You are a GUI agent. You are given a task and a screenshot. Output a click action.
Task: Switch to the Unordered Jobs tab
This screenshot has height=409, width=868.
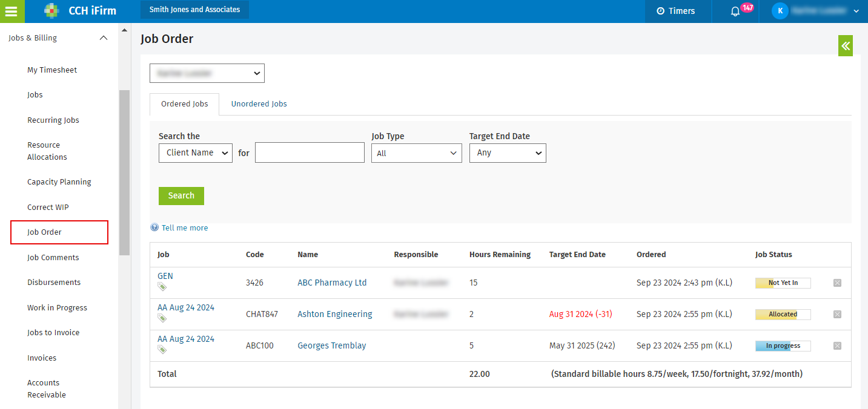pos(259,104)
